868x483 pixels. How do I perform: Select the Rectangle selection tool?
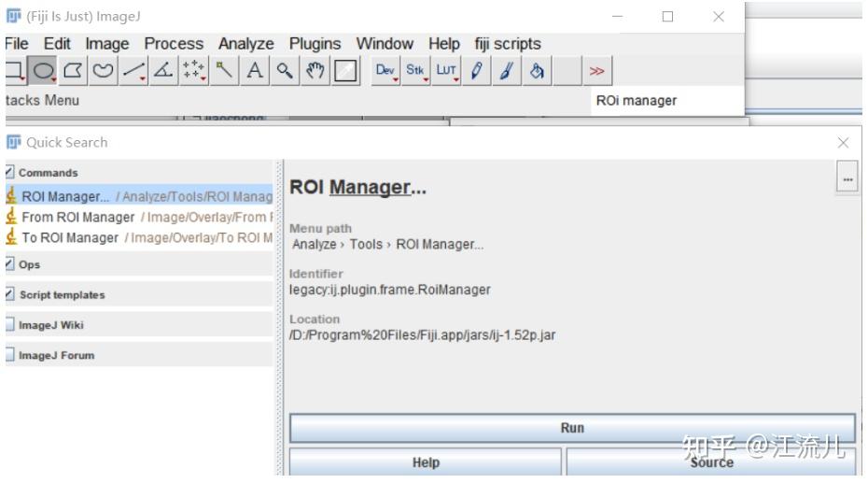(16, 71)
